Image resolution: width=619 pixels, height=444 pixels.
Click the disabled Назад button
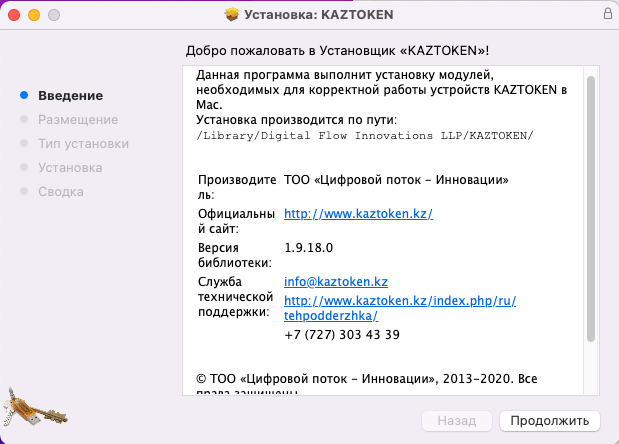457,421
